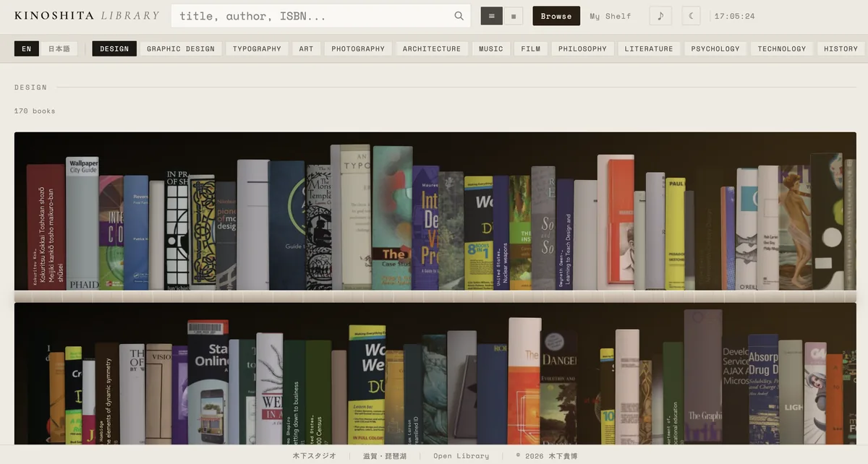Switch to grid view icon
The image size is (868, 464).
coord(513,16)
